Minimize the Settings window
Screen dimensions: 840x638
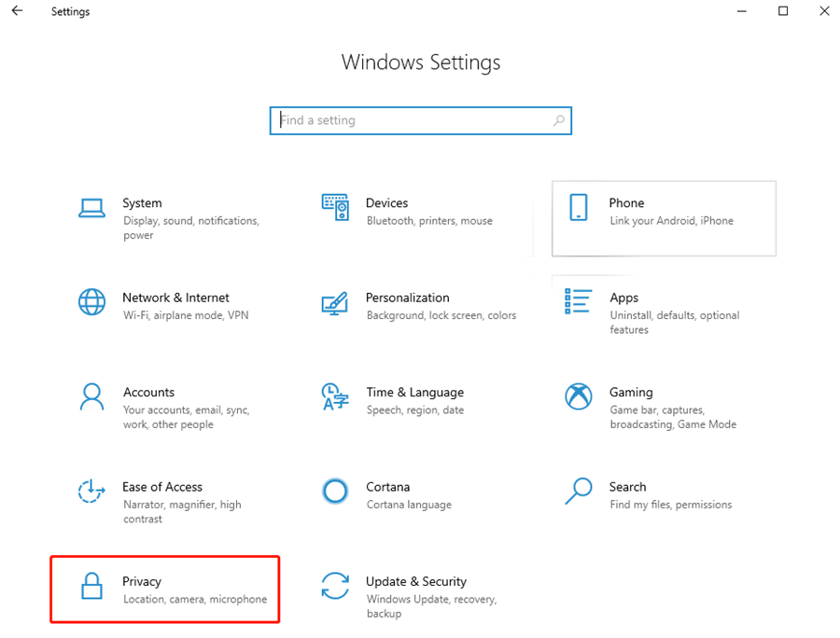[x=741, y=10]
